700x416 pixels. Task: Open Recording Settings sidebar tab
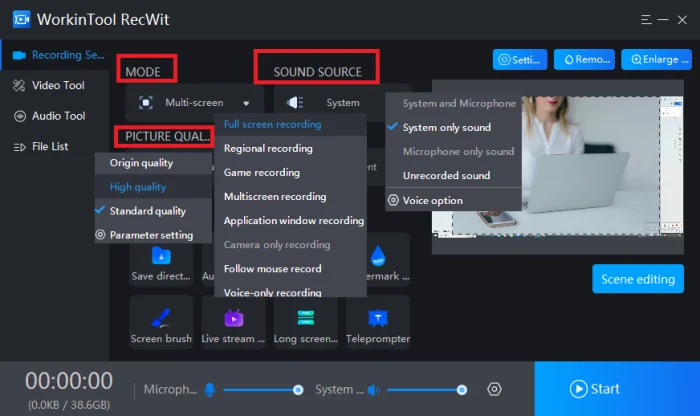(55, 55)
